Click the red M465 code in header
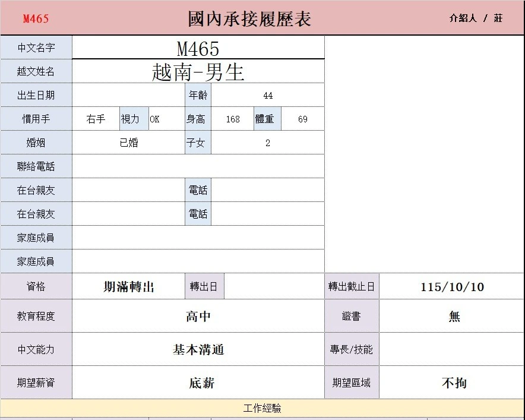The image size is (525, 420). 36,18
